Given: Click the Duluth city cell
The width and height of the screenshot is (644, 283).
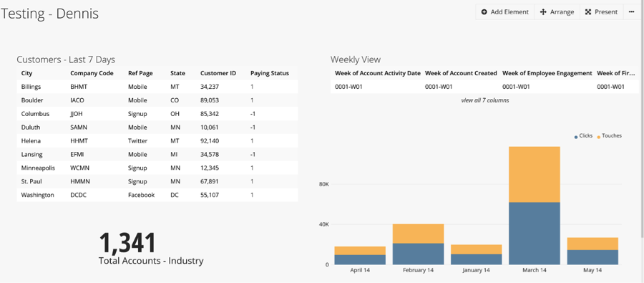Looking at the screenshot, I should click(30, 128).
